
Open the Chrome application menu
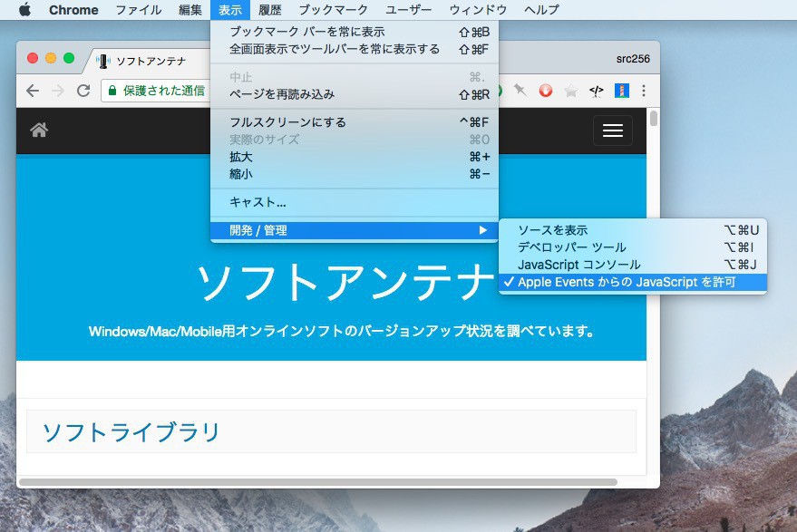coord(73,10)
